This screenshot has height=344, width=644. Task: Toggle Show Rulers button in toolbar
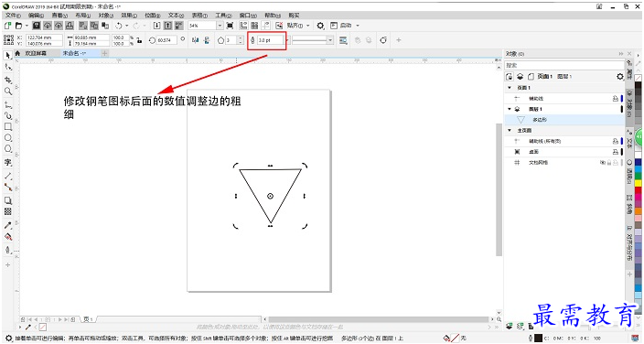[243, 26]
